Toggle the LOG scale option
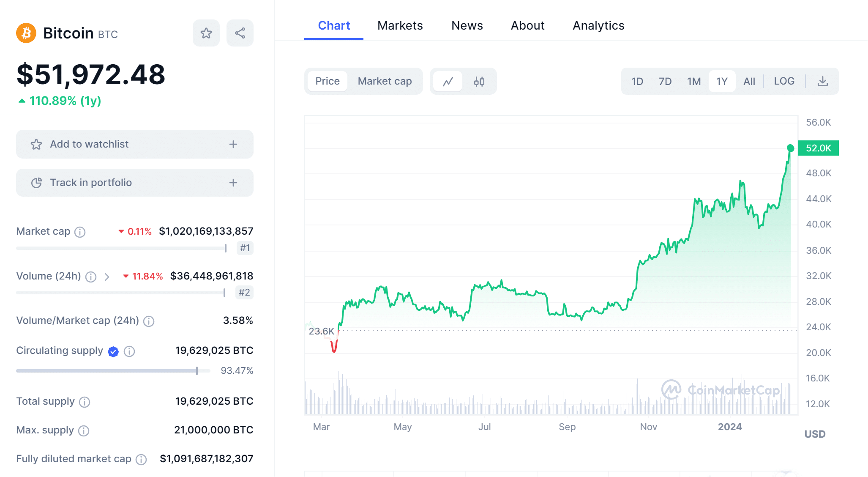 coord(784,81)
